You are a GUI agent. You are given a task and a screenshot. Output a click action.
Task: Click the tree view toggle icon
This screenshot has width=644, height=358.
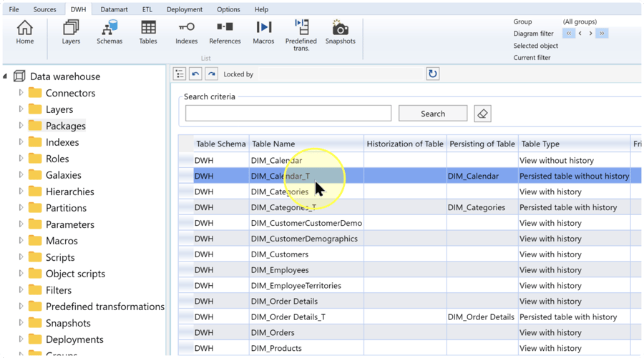coord(180,74)
